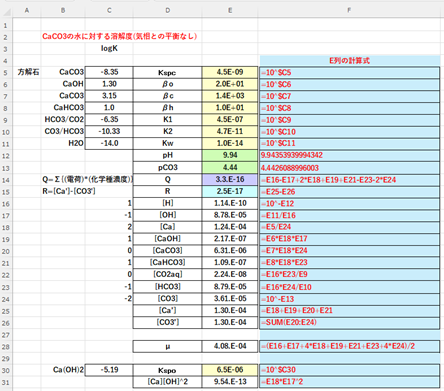This screenshot has width=444, height=391.
Task: Select row 28 header
Action: (x=5, y=347)
